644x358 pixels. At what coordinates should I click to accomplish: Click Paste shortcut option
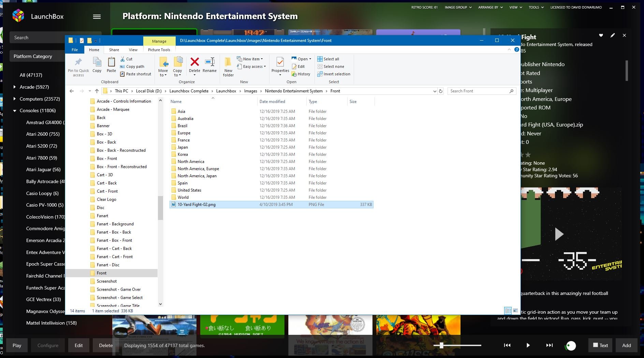point(135,74)
